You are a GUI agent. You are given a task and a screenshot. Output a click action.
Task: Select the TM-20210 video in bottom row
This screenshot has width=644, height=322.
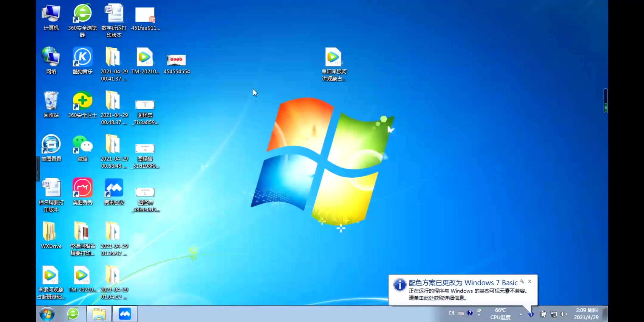(x=83, y=279)
